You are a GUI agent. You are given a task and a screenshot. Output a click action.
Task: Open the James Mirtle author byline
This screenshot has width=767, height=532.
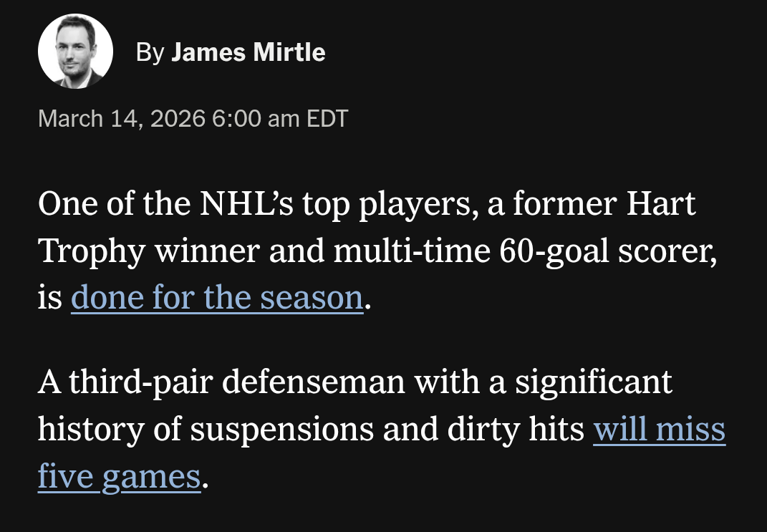pyautogui.click(x=248, y=52)
